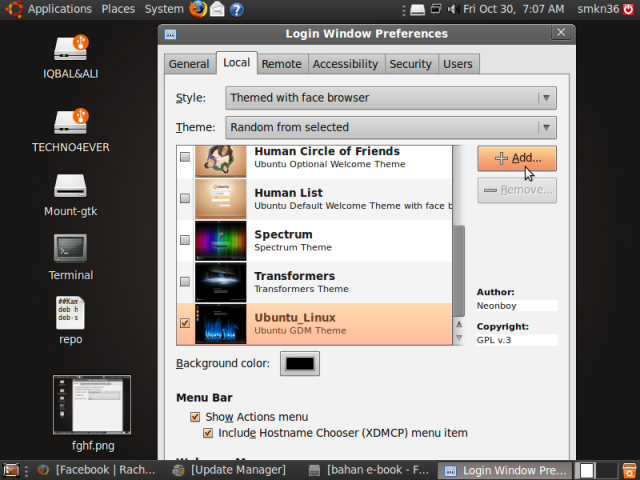Image resolution: width=640 pixels, height=480 pixels.
Task: Check the Spectrum theme checkbox
Action: [185, 240]
